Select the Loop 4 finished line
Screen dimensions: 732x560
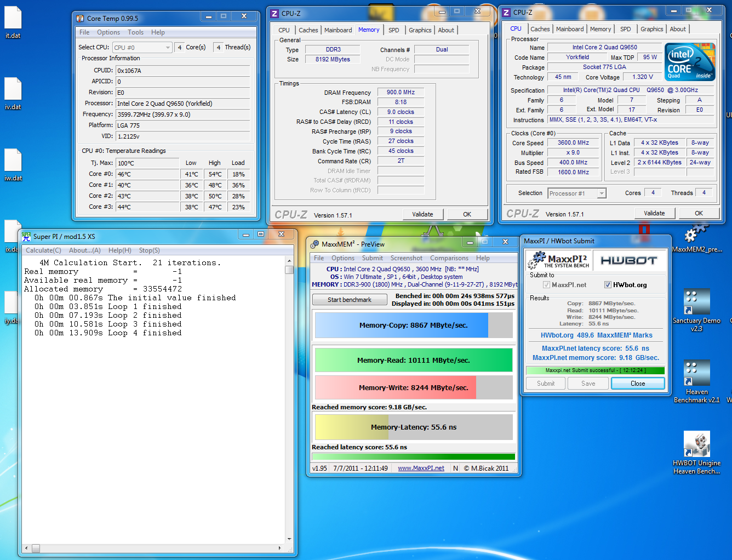click(x=108, y=333)
